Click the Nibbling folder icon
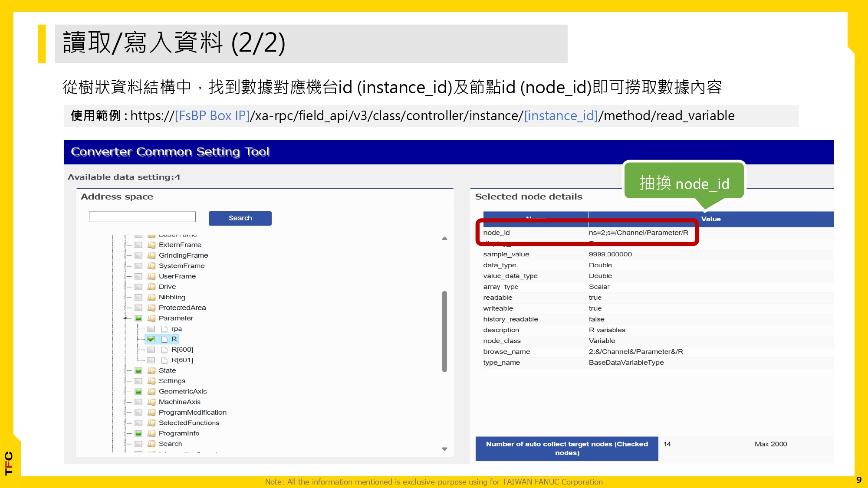Screen dimensions: 868x488 coord(151,297)
